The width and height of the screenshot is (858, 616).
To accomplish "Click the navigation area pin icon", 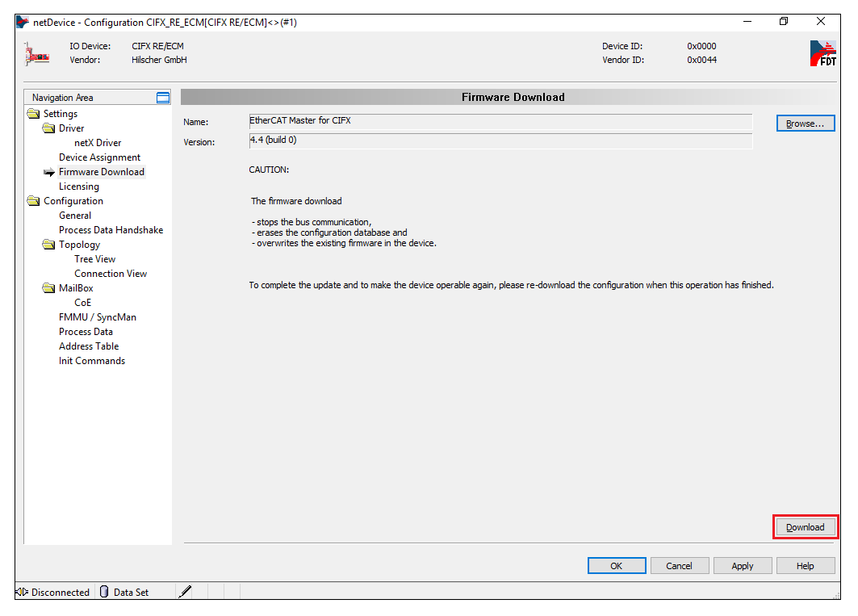I will pos(163,98).
